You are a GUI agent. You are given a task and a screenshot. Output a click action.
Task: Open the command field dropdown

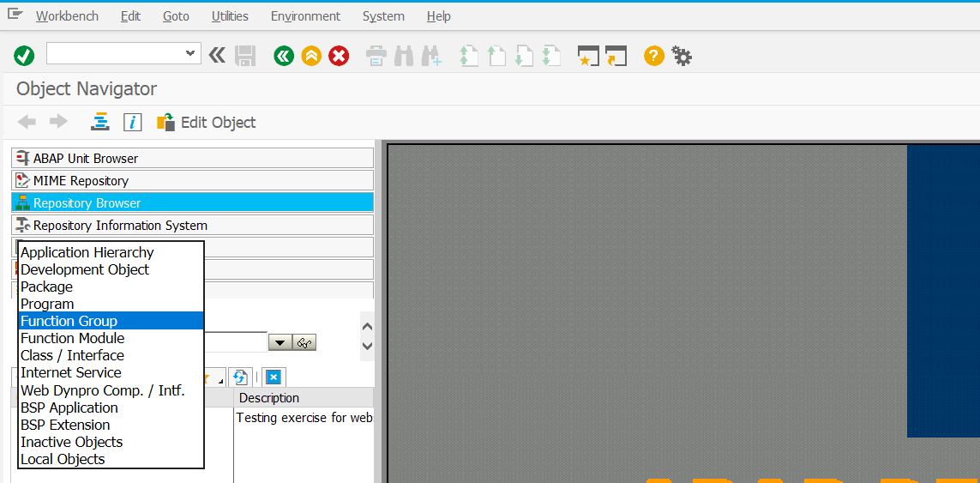pyautogui.click(x=190, y=53)
